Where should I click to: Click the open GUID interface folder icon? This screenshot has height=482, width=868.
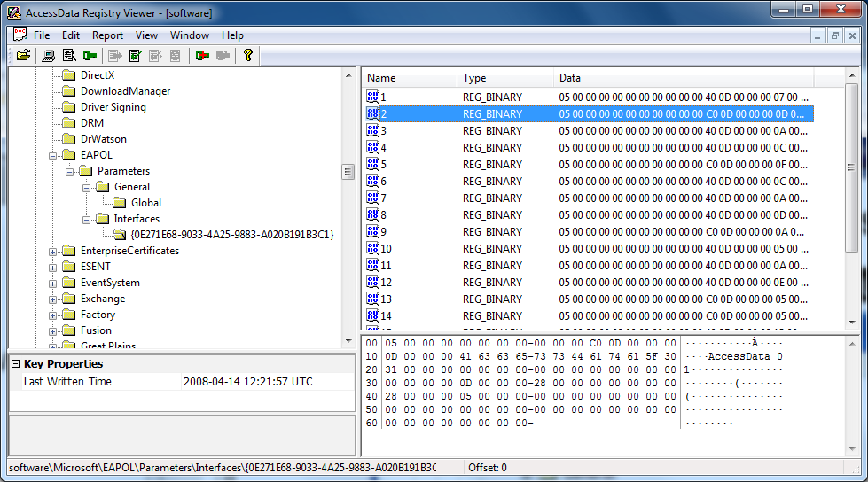click(x=120, y=235)
